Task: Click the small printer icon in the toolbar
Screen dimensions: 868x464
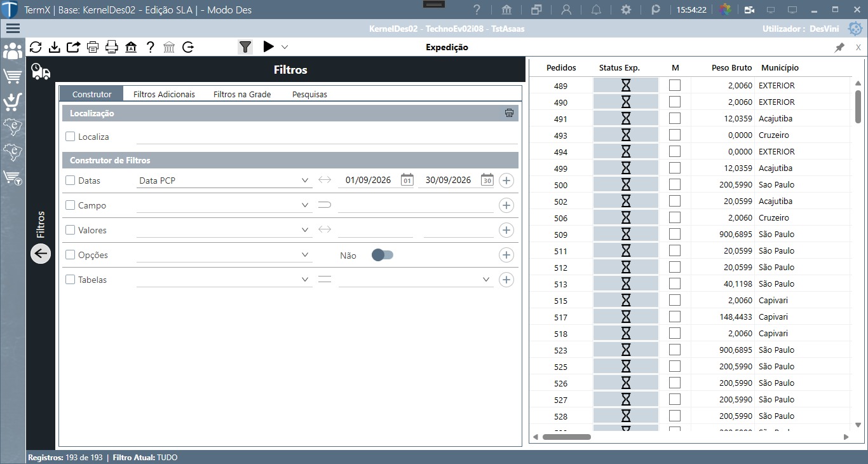Action: point(93,47)
